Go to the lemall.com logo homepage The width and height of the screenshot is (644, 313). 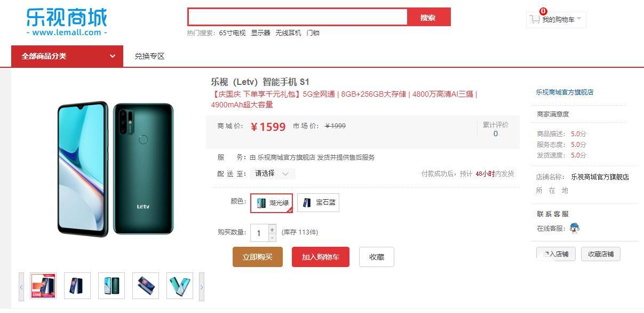[x=67, y=22]
